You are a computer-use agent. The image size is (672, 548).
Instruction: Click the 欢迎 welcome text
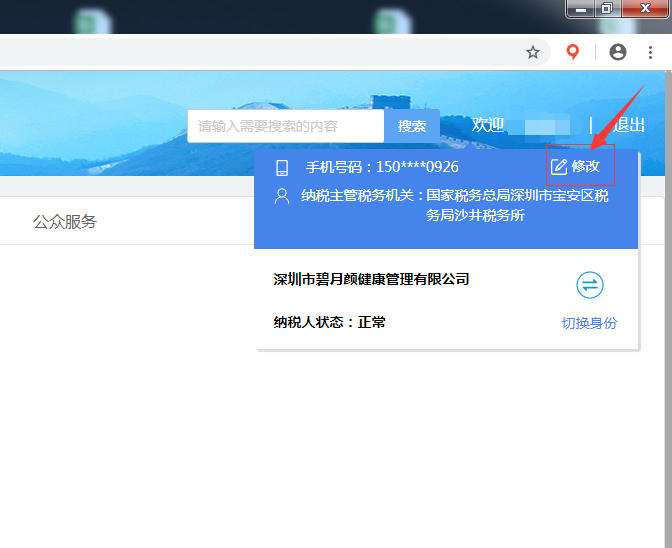[x=488, y=125]
